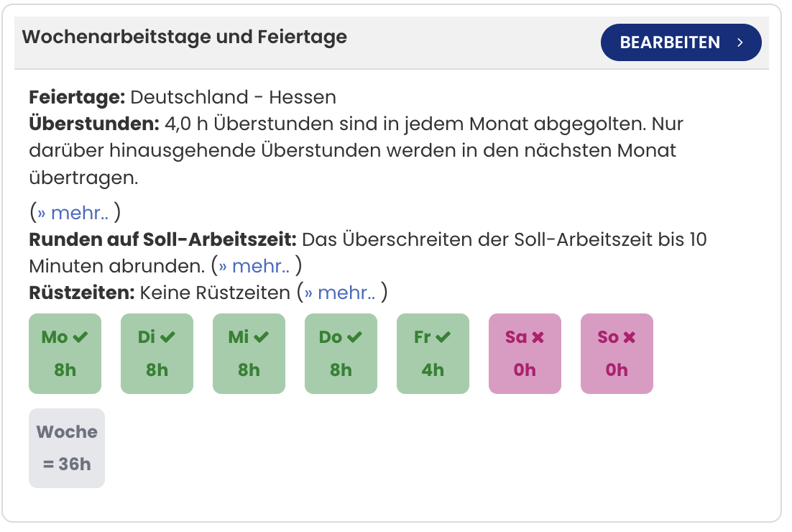
Task: Toggle the Mo 8h workday tile
Action: point(65,354)
